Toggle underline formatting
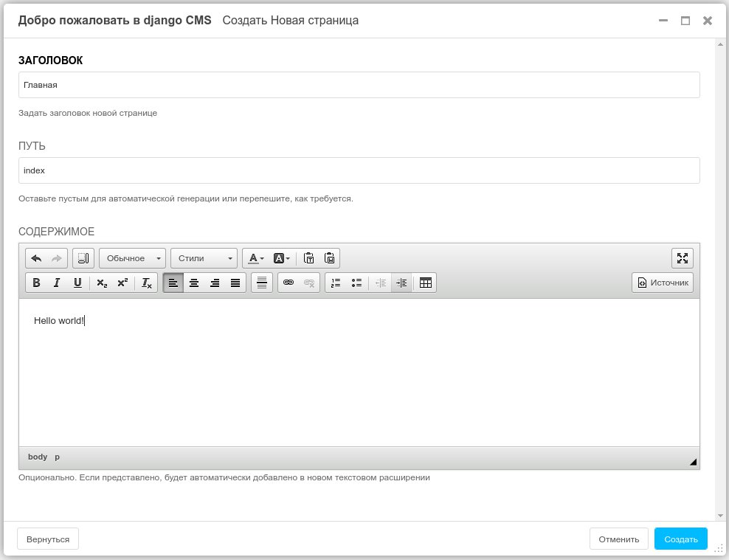Viewport: 729px width, 560px height. 77,283
